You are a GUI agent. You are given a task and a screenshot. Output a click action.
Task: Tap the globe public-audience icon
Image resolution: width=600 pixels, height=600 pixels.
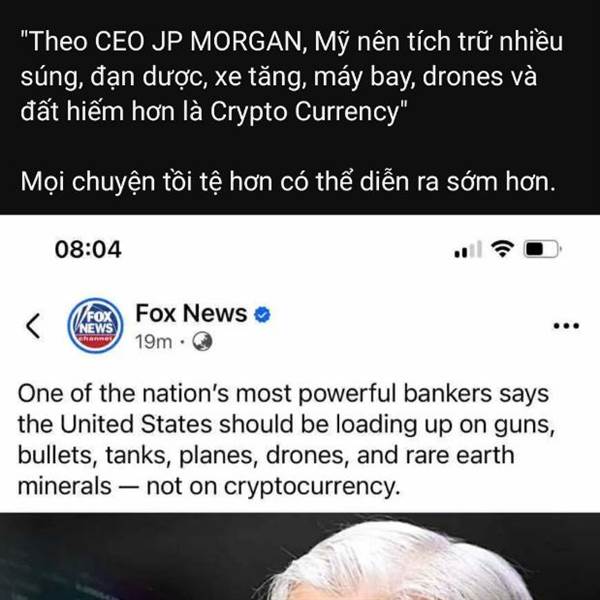point(202,341)
